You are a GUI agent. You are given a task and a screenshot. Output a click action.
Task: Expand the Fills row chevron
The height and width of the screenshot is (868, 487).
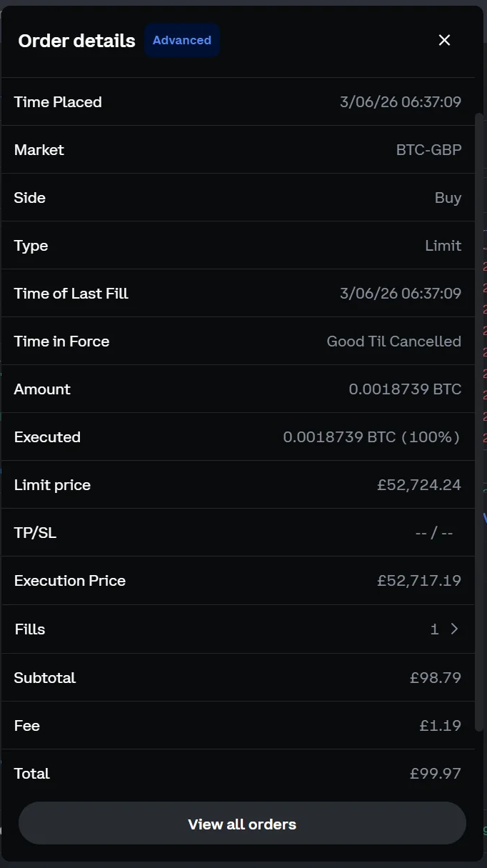453,629
